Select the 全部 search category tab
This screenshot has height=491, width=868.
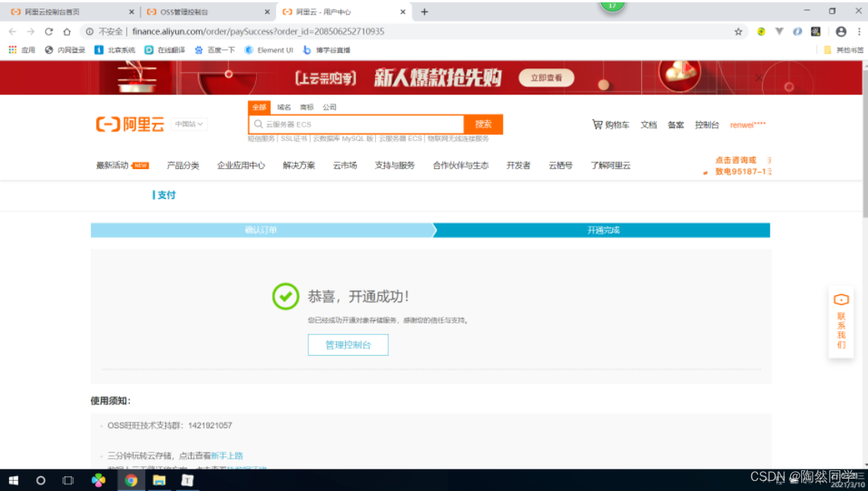click(x=259, y=107)
